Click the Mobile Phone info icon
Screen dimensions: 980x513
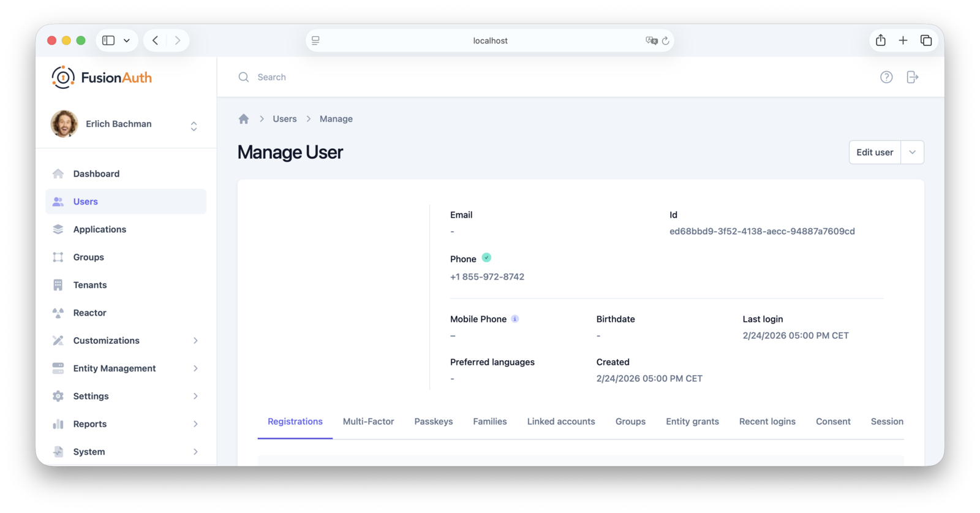coord(515,319)
